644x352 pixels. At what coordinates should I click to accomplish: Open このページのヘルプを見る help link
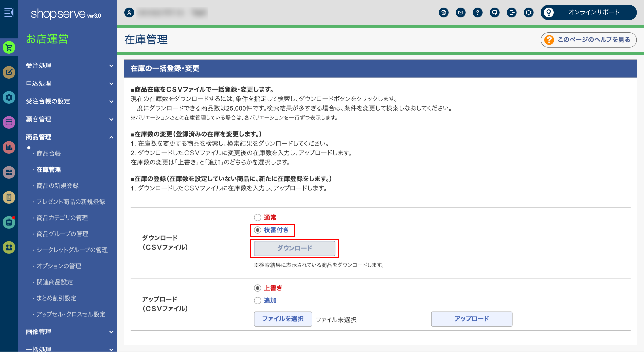click(x=589, y=40)
